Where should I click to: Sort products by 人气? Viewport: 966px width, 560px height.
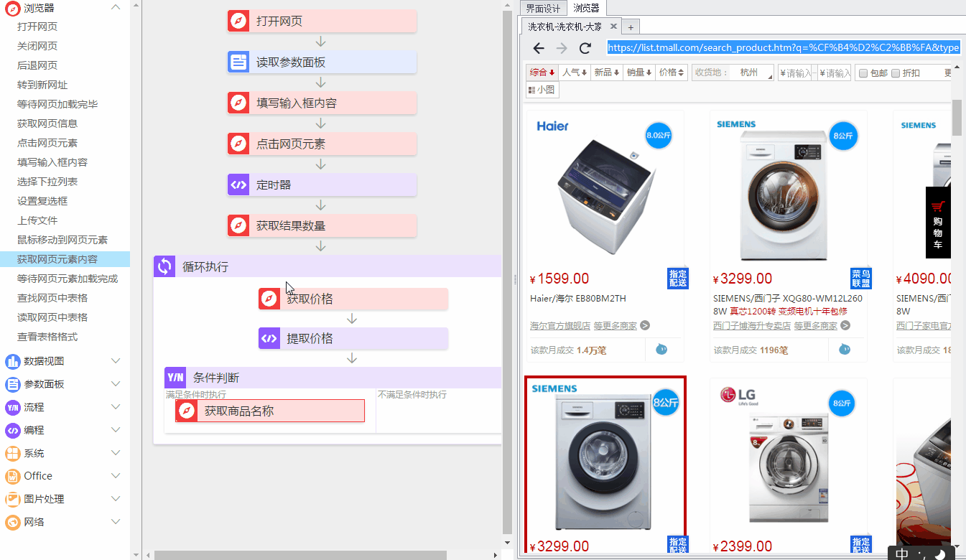click(x=575, y=73)
